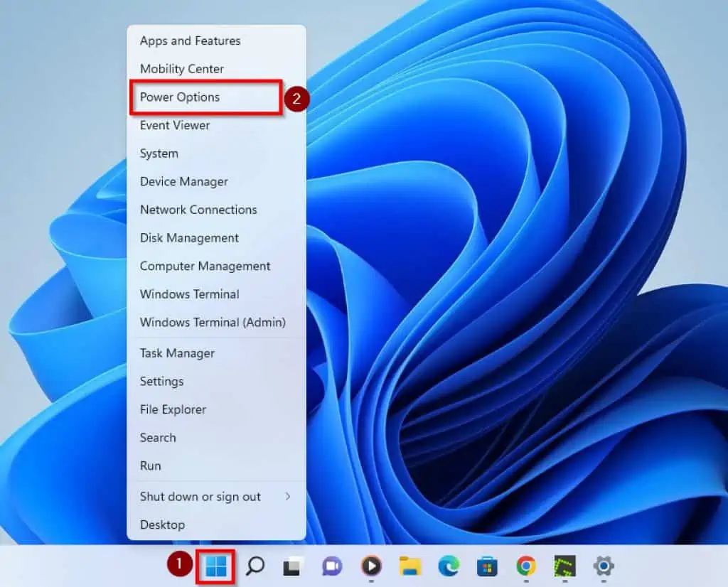Select Run from the menu
This screenshot has height=587, width=728.
150,465
